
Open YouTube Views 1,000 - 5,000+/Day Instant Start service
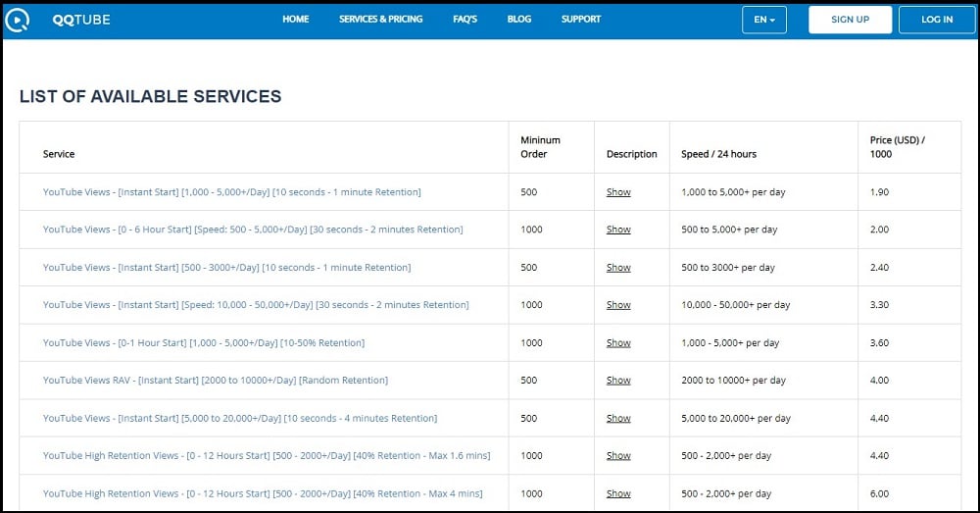232,192
